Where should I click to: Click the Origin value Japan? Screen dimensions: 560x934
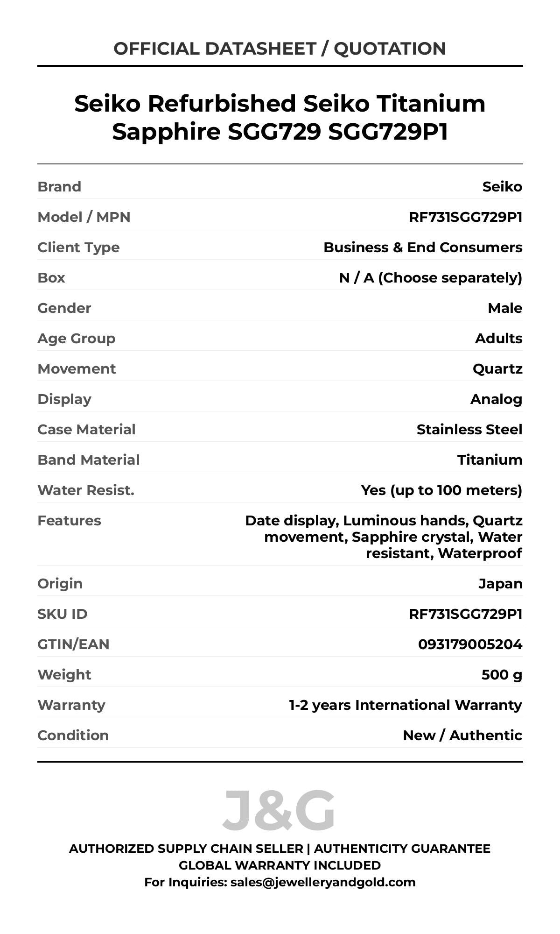pyautogui.click(x=500, y=584)
